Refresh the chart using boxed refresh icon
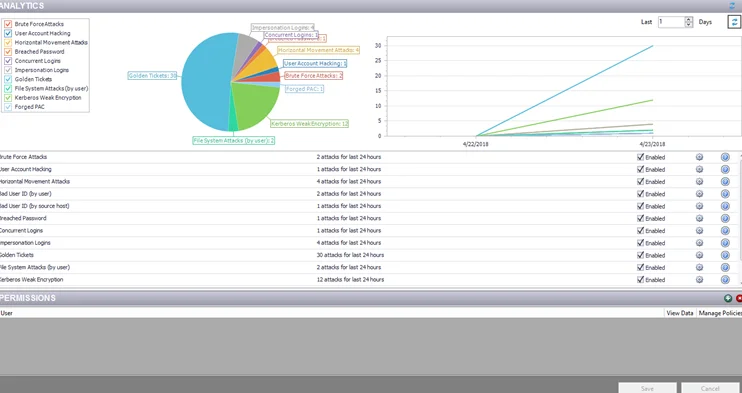 734,22
